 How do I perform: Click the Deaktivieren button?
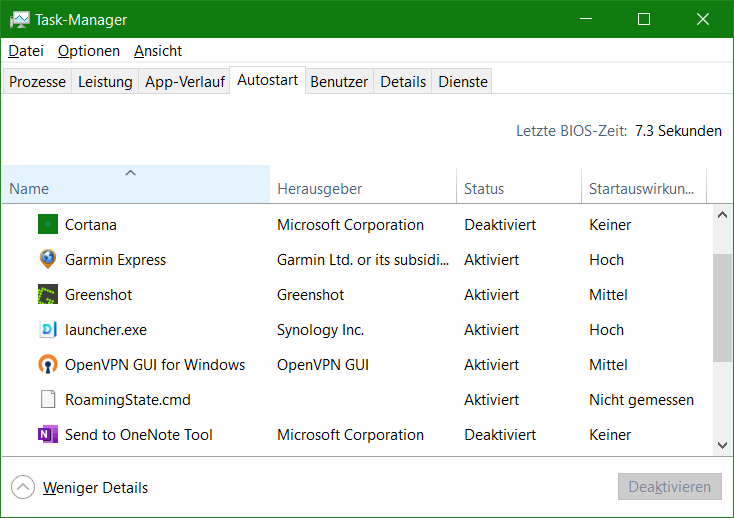pyautogui.click(x=669, y=487)
